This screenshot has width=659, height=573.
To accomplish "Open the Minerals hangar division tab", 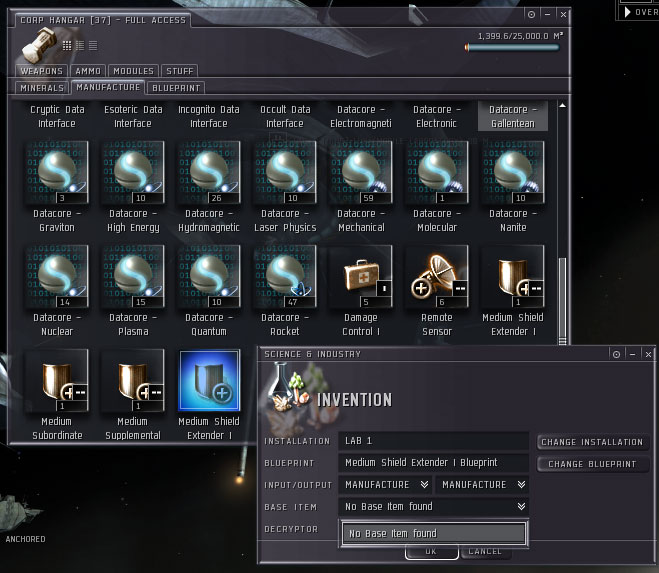I will [x=42, y=88].
